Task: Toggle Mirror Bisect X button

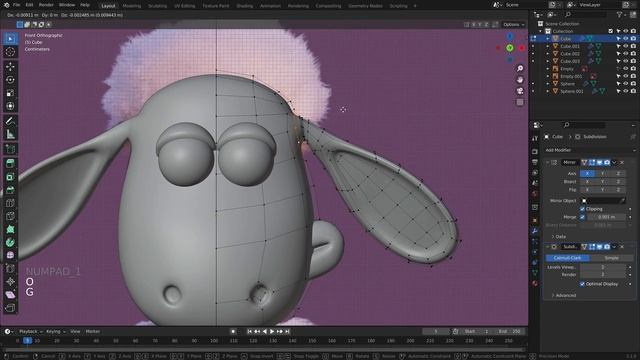Action: click(x=587, y=182)
